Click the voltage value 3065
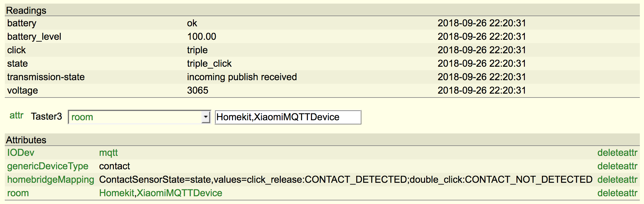Image resolution: width=644 pixels, height=204 pixels. pyautogui.click(x=197, y=90)
